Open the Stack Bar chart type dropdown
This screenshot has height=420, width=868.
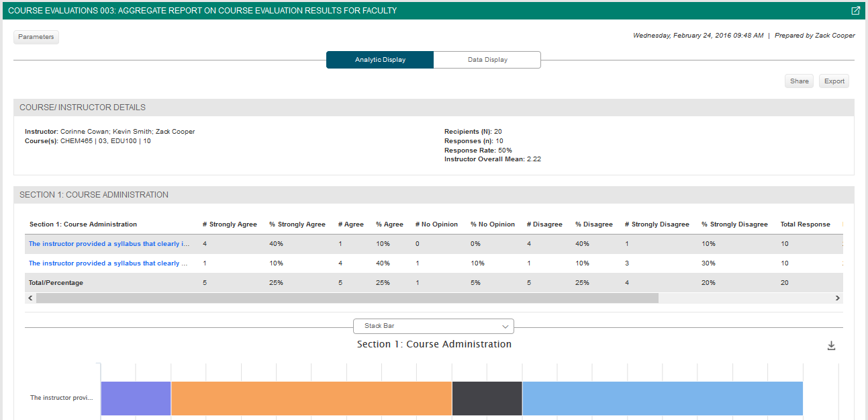pos(434,326)
